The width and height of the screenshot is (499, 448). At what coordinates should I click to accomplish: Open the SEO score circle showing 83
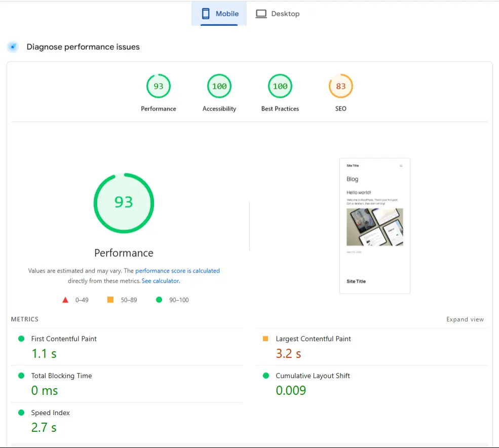[340, 86]
